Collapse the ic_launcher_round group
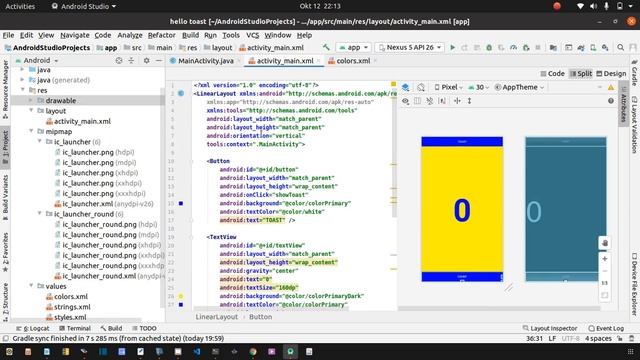 [40, 214]
